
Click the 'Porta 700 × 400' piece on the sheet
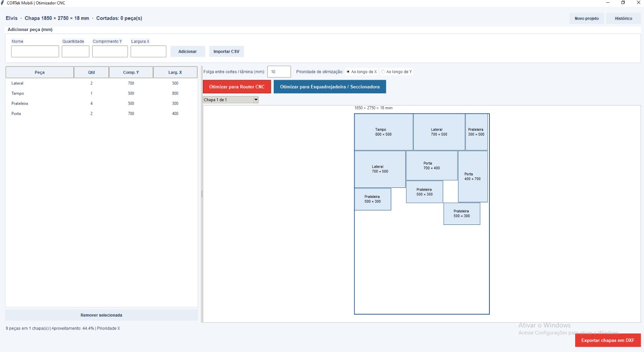click(432, 166)
